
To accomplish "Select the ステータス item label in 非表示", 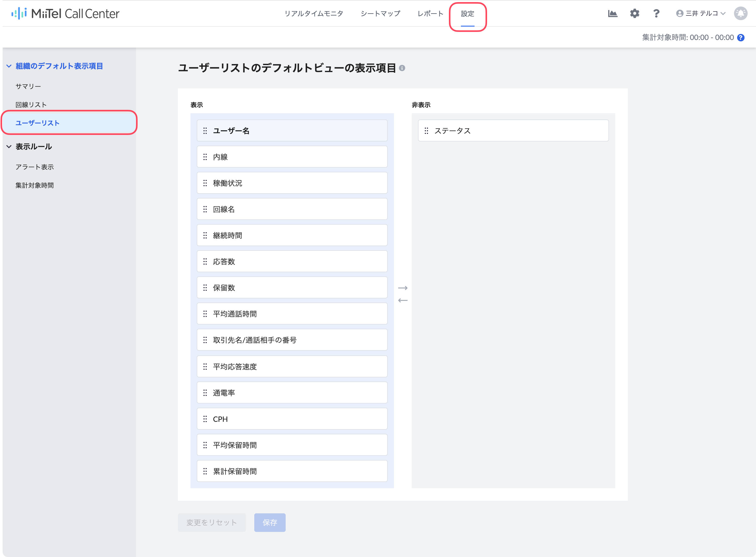I will 452,131.
